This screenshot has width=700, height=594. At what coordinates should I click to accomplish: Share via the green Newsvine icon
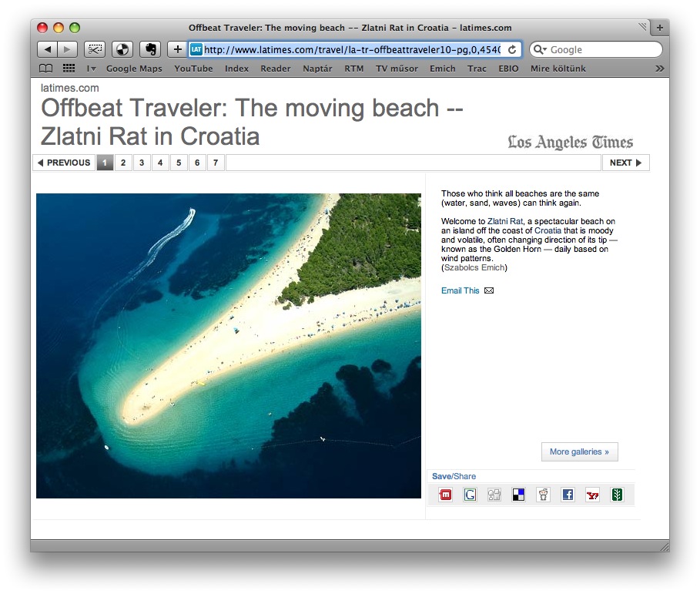tap(617, 495)
